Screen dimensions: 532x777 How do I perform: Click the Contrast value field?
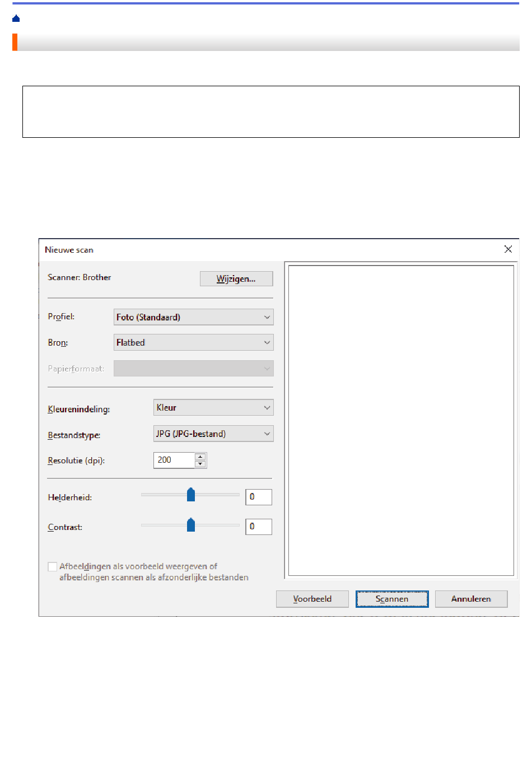point(258,527)
